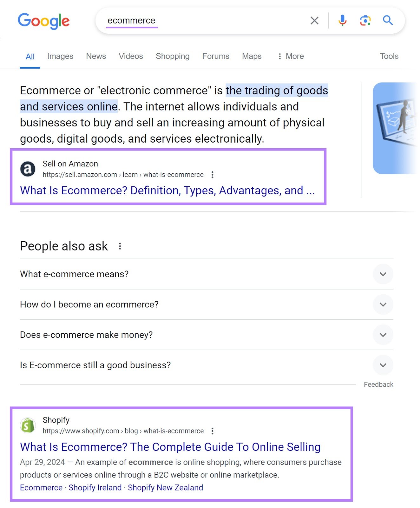The image size is (420, 508).
Task: Open the Forums tab
Action: click(x=216, y=56)
